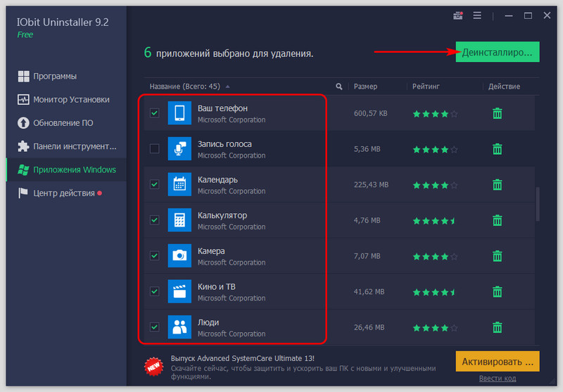This screenshot has width=563, height=392.
Task: Delete Люди via trash icon
Action: pos(497,327)
